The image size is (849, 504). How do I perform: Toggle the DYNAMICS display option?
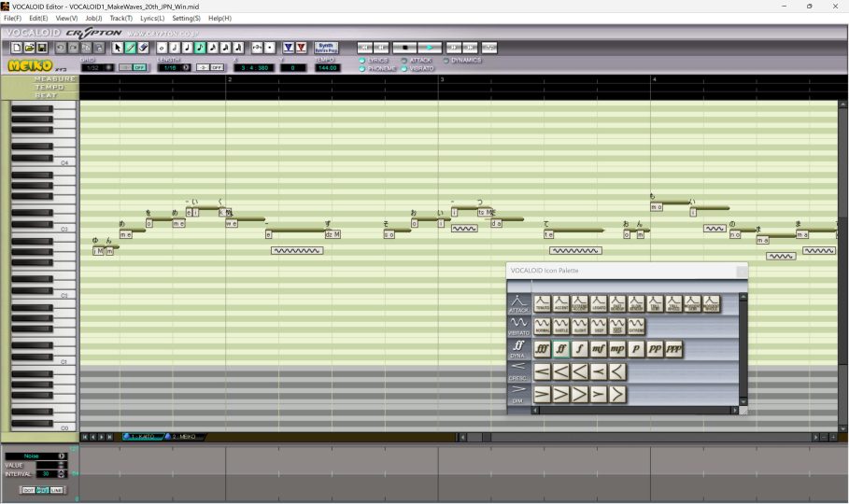(446, 61)
